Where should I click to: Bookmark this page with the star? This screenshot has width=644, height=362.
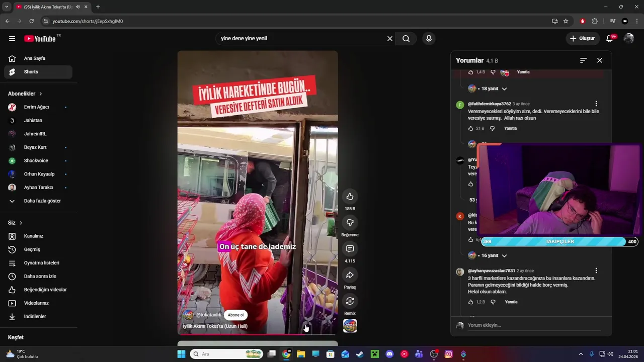tap(566, 21)
